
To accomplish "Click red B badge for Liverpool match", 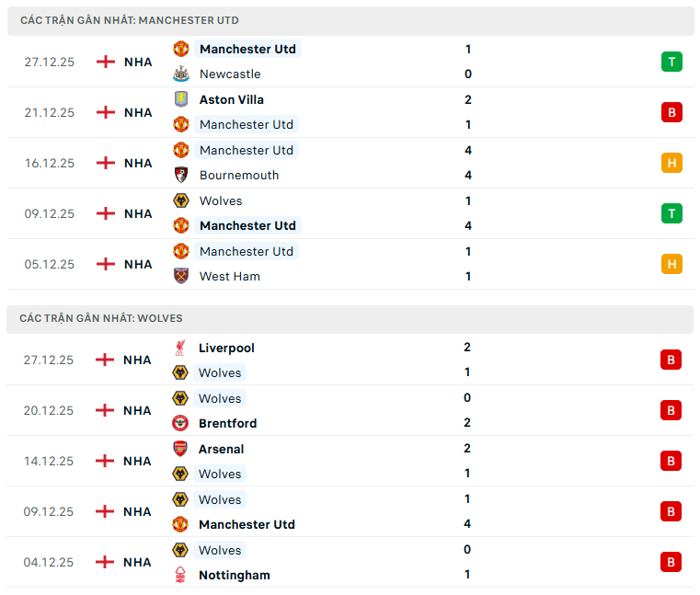I will [x=671, y=360].
